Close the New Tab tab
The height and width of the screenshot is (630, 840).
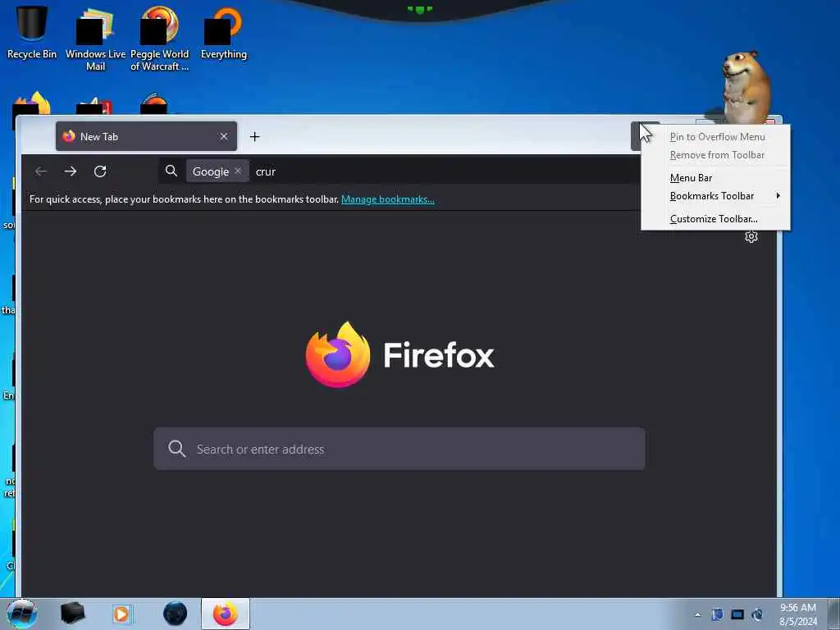click(224, 137)
